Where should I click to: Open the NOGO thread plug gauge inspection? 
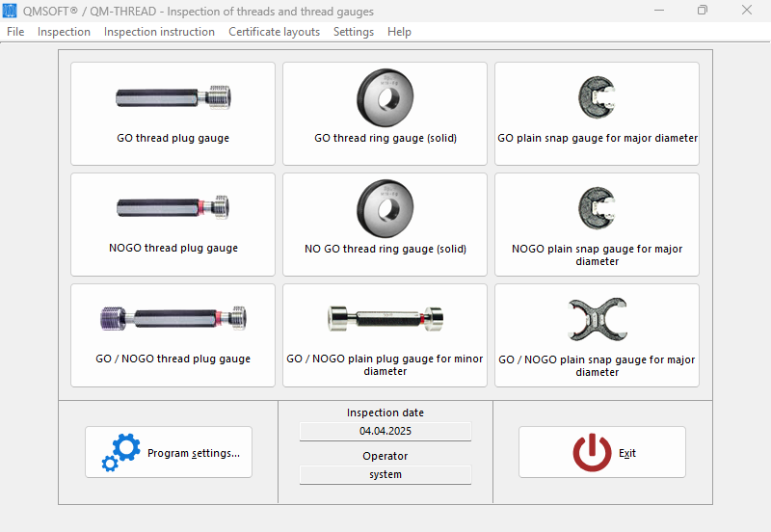point(173,225)
